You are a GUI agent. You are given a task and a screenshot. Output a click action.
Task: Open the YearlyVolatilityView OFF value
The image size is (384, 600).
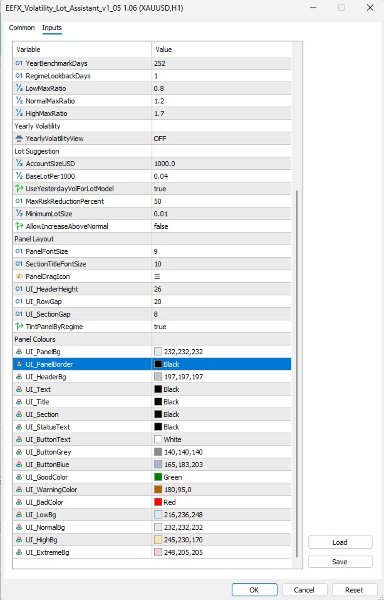point(221,139)
